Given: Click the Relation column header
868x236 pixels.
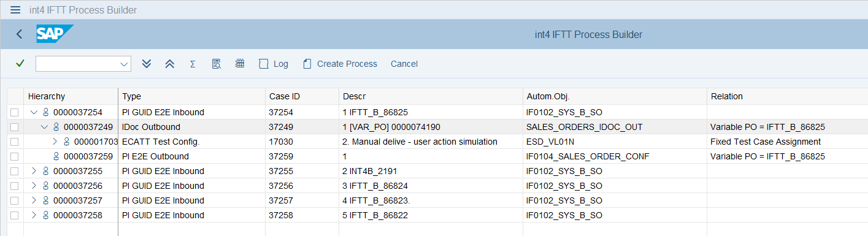Looking at the screenshot, I should 787,96.
